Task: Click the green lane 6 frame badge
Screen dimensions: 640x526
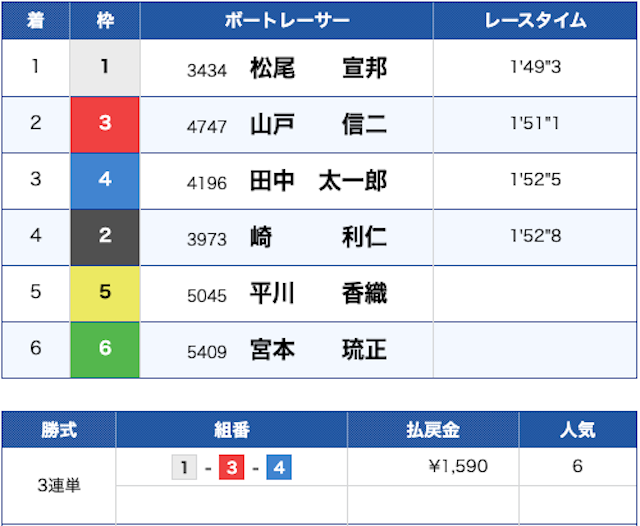Action: tap(105, 350)
